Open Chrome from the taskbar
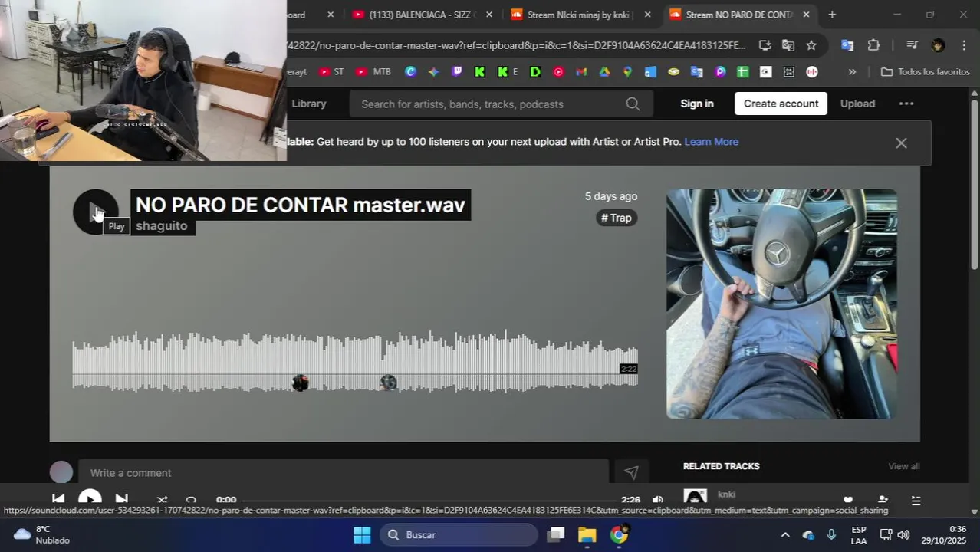This screenshot has width=980, height=552. click(619, 534)
